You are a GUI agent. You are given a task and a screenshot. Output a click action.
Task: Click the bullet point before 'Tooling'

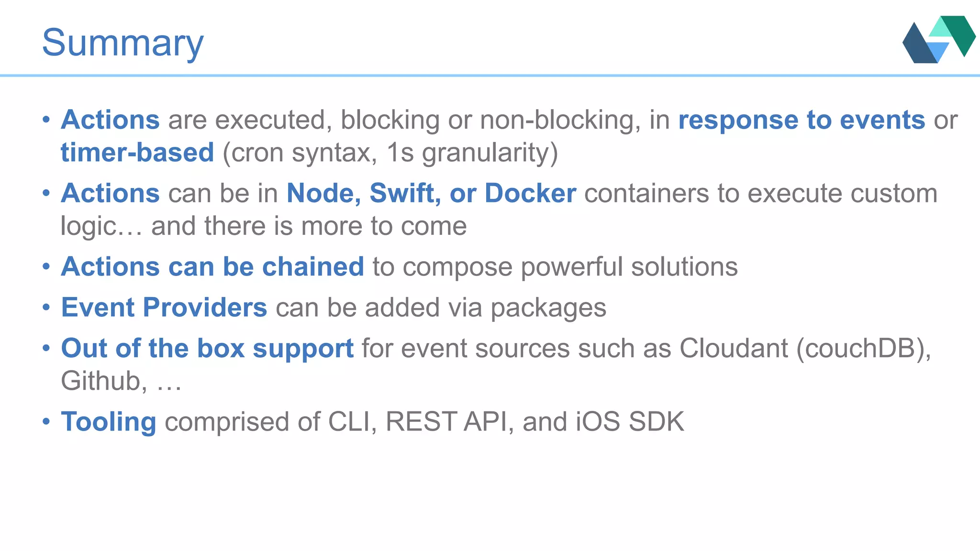pos(46,421)
